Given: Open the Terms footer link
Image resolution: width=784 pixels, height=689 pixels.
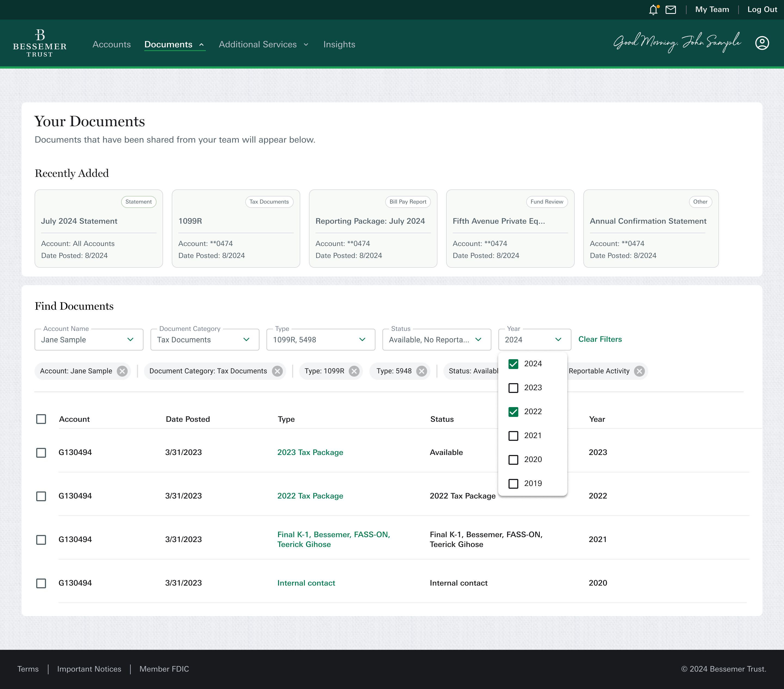Looking at the screenshot, I should [28, 669].
